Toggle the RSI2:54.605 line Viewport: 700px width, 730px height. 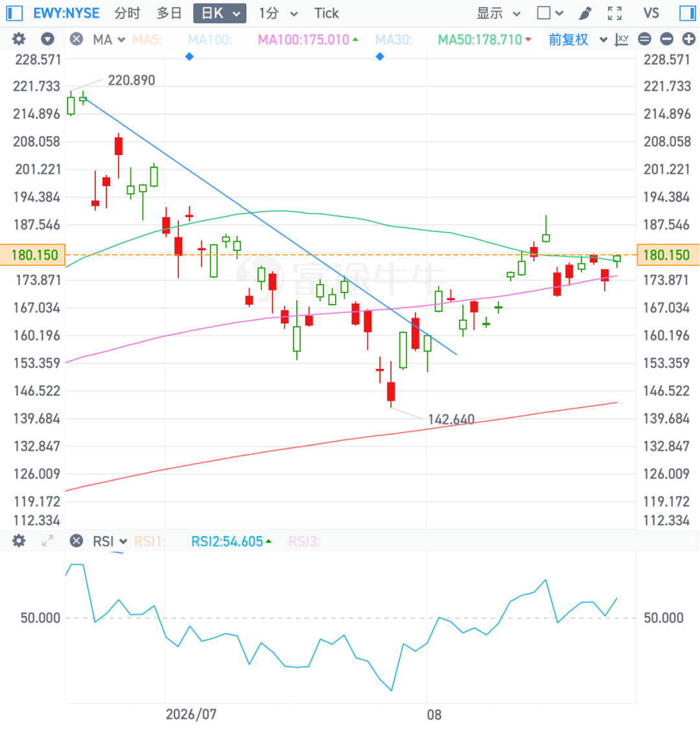point(231,541)
